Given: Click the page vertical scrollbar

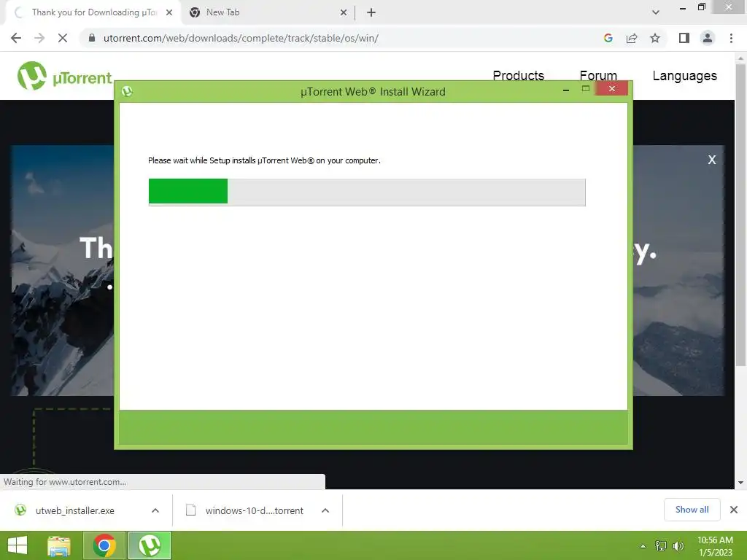Looking at the screenshot, I should click(740, 215).
